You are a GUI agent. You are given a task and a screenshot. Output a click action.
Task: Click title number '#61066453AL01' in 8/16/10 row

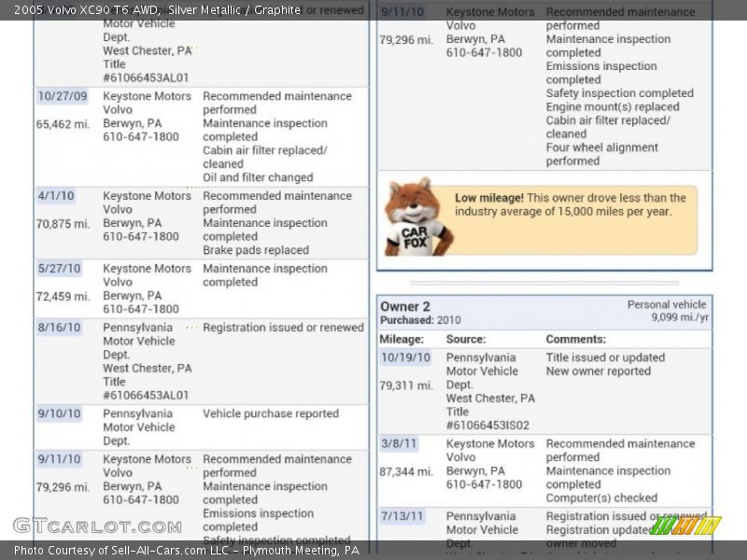146,395
